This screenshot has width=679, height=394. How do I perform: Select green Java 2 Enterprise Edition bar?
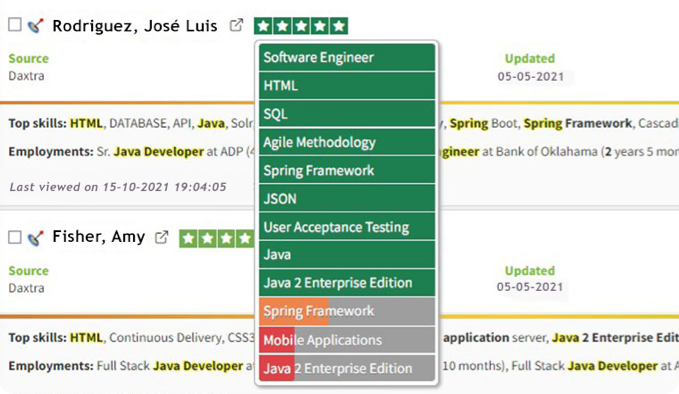pos(347,283)
